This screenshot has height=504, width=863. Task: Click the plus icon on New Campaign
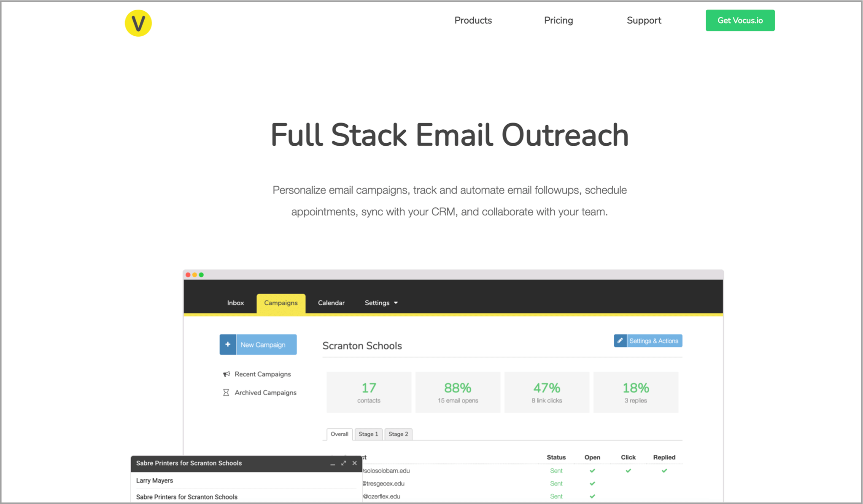228,344
